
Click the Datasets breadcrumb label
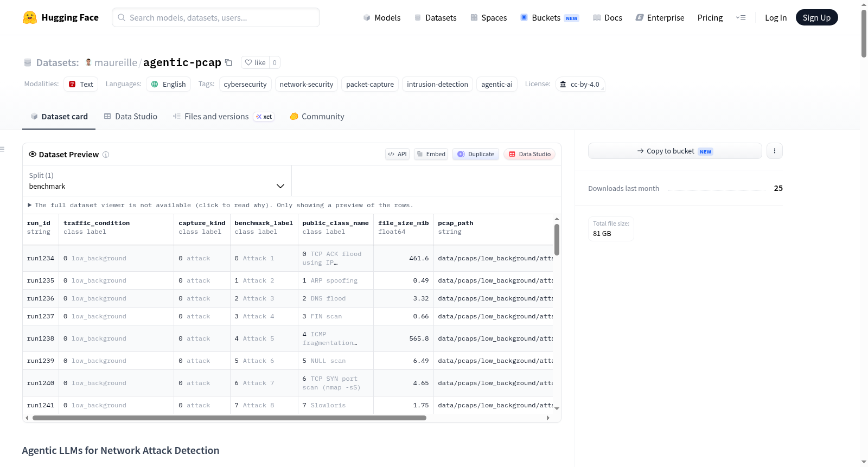(58, 63)
